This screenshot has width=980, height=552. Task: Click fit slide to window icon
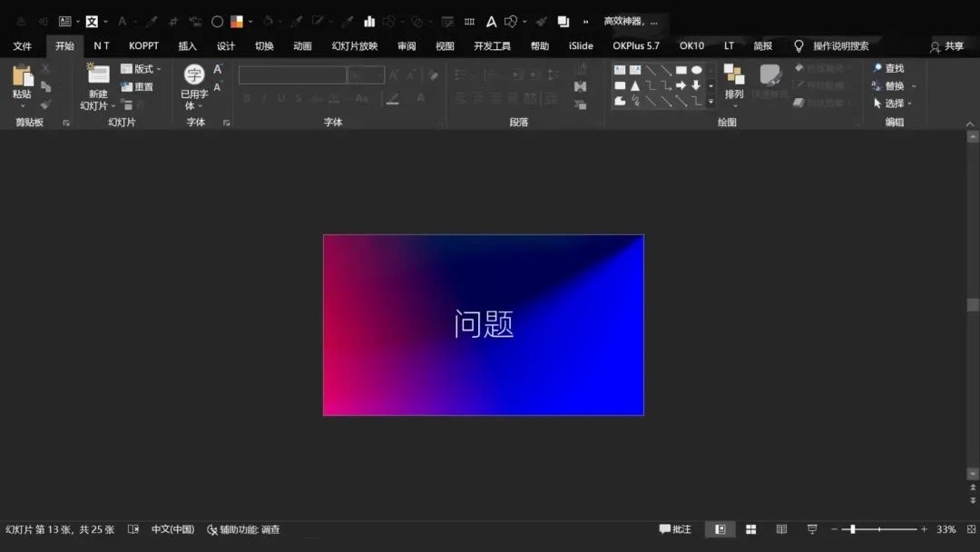pos(971,529)
